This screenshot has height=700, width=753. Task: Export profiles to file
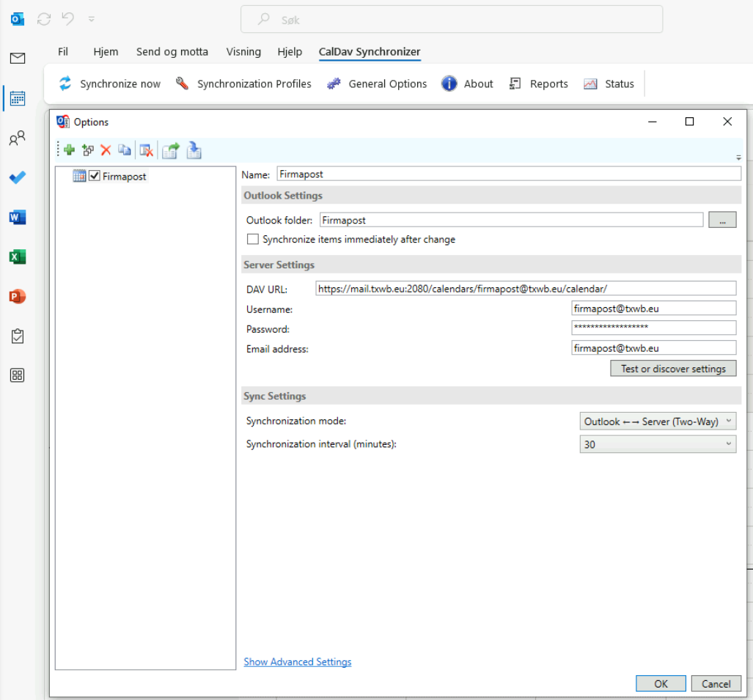pos(171,150)
